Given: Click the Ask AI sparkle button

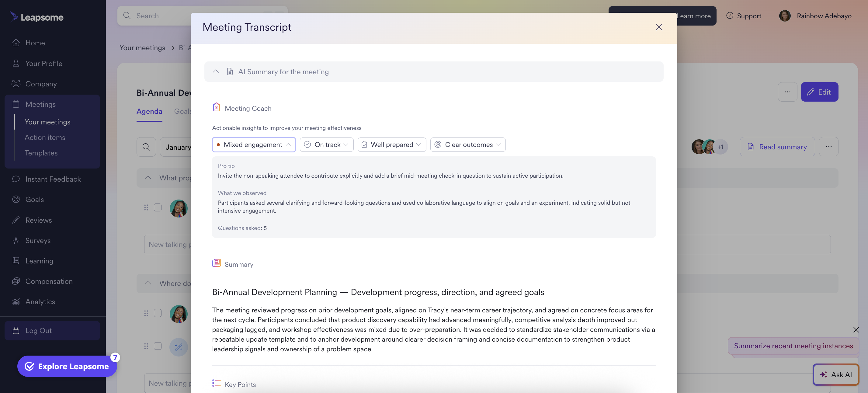Looking at the screenshot, I should pyautogui.click(x=836, y=374).
